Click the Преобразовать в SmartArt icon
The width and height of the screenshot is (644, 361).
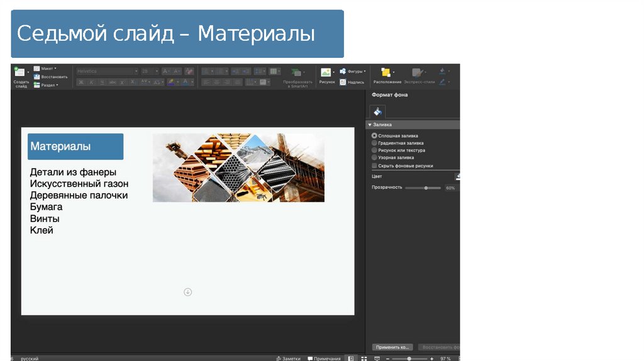pos(297,74)
